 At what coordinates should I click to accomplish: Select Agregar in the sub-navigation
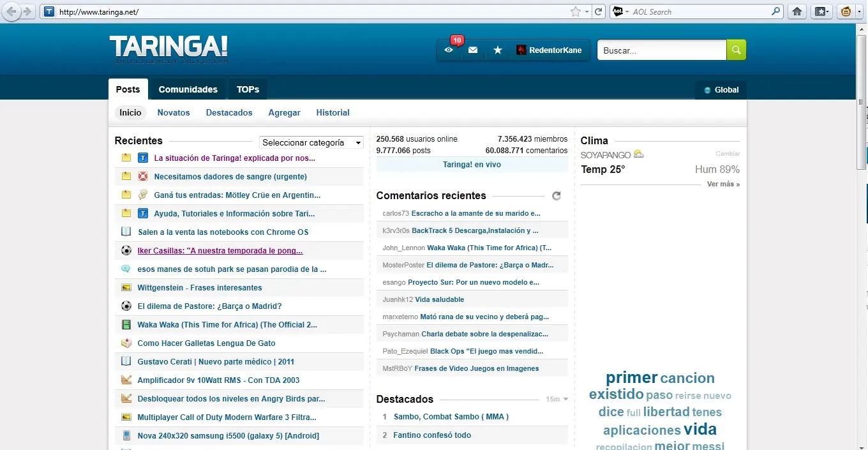point(284,112)
